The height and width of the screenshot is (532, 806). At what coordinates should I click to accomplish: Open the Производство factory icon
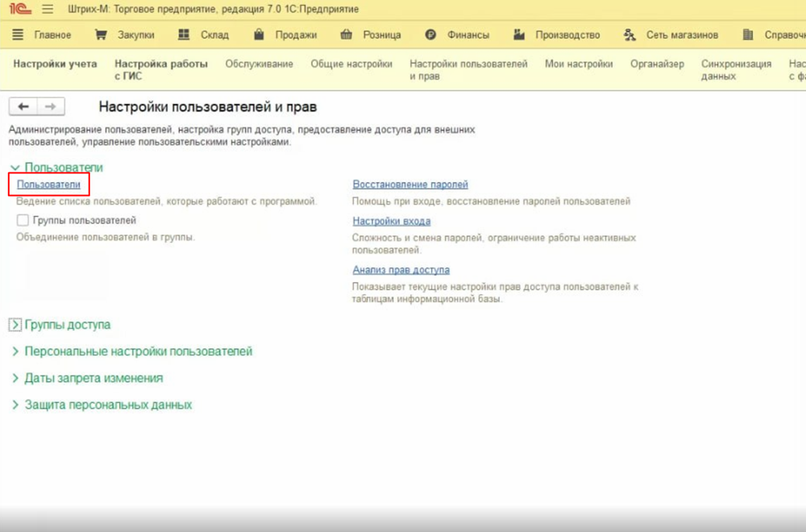point(519,35)
